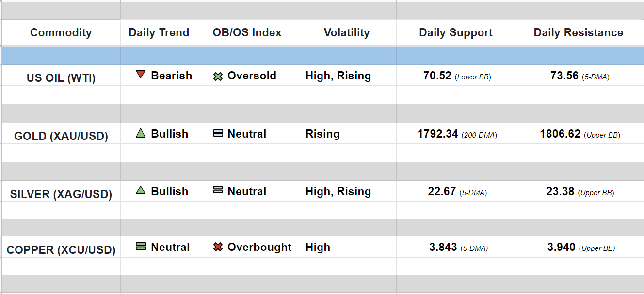Click the red bearish arrow for US Oil
Viewport: 644px width, 294px height.
(x=141, y=75)
